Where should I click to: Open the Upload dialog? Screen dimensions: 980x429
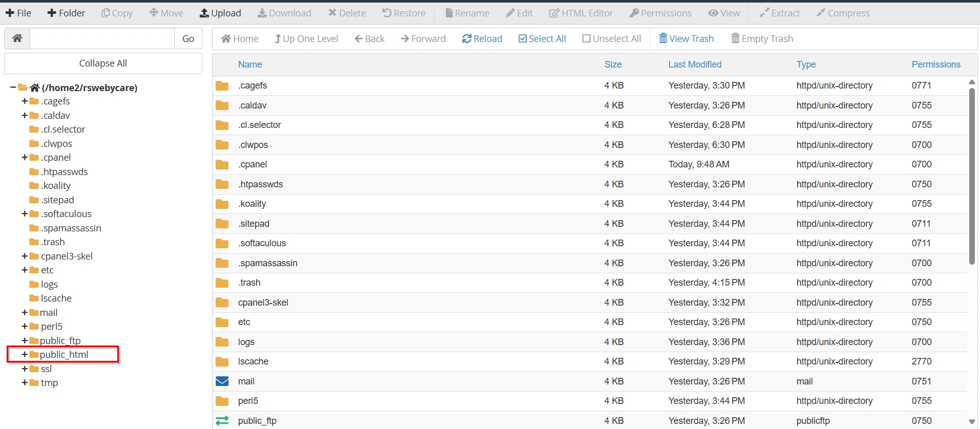220,13
